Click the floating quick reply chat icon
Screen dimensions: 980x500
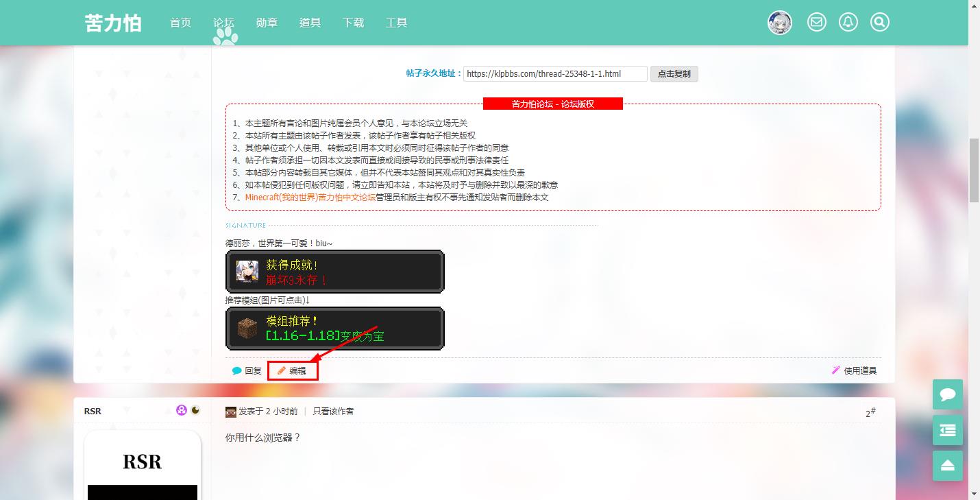coord(948,394)
